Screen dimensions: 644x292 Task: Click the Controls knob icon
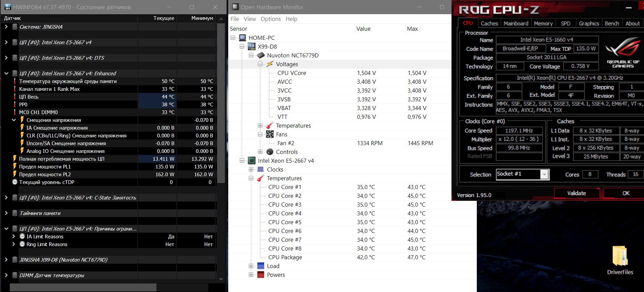(x=270, y=152)
